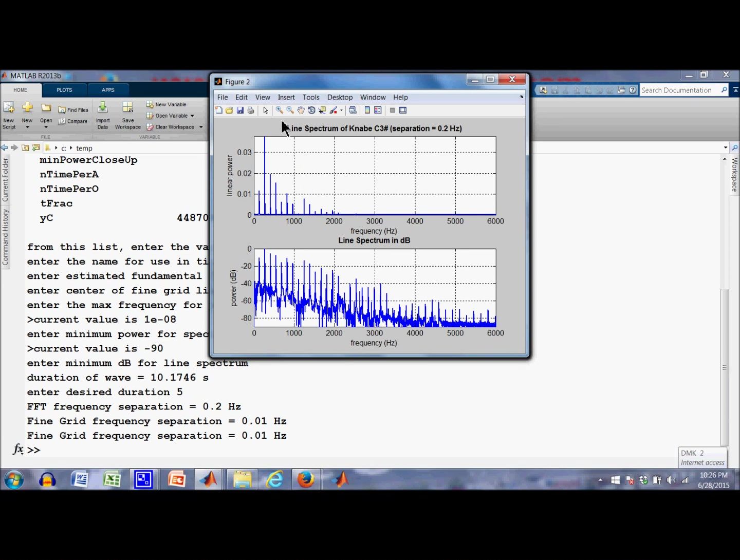Dock Figure 2 using the corner arrow
740x560 pixels.
[522, 97]
